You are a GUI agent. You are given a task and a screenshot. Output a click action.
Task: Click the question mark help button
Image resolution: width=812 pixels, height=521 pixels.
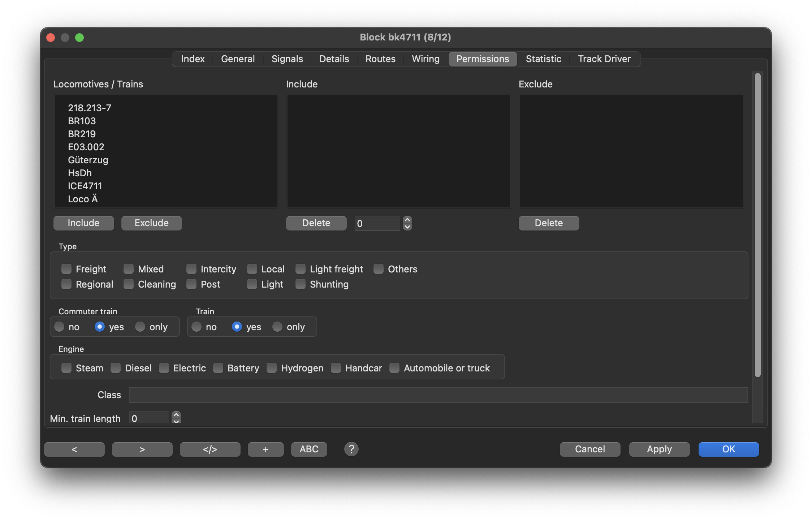point(351,449)
